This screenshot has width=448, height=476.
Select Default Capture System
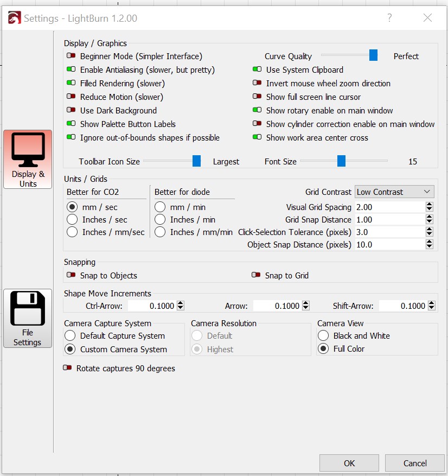(69, 335)
